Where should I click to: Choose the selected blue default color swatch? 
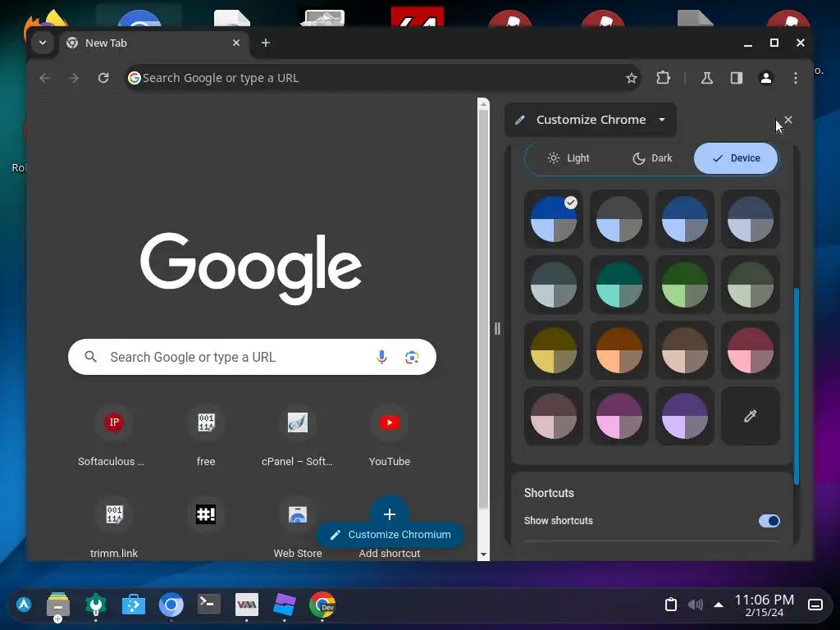click(x=554, y=218)
